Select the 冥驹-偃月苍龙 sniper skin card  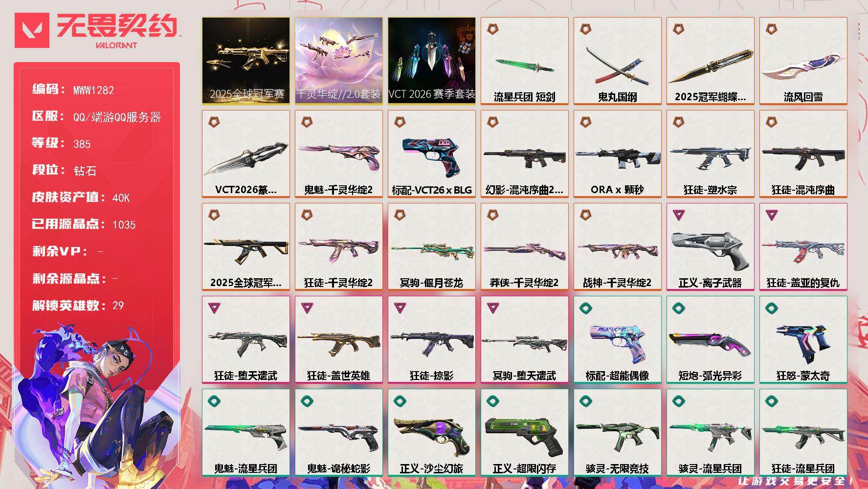pos(432,247)
